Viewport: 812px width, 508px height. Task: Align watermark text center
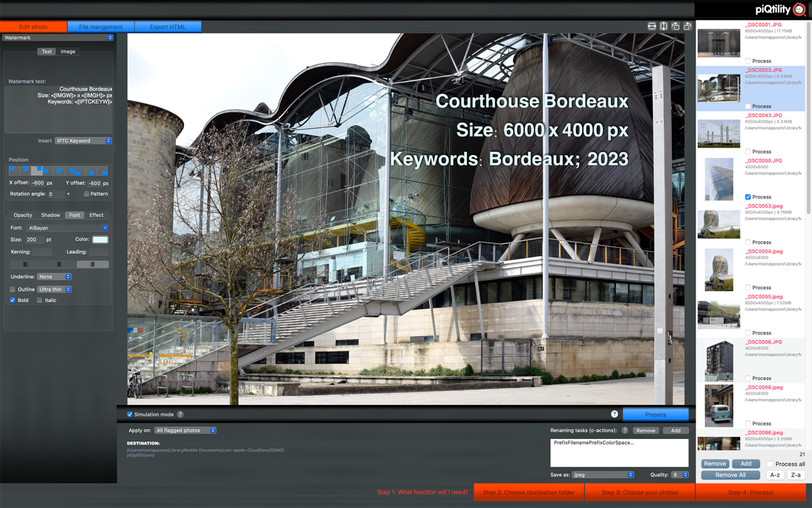coord(59,264)
